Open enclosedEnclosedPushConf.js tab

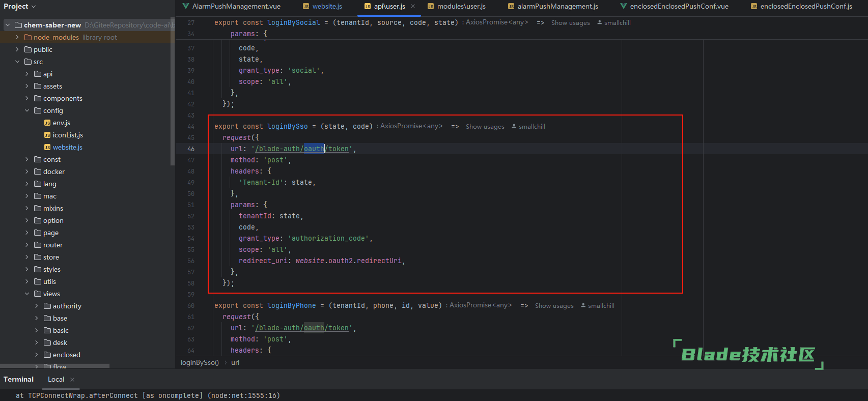(801, 7)
